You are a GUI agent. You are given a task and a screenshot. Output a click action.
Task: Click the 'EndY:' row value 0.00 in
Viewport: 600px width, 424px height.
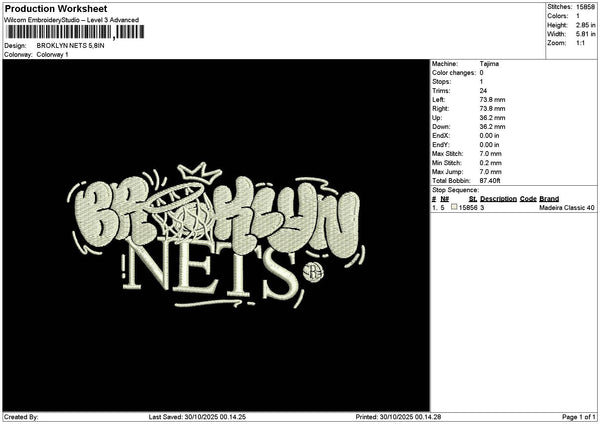489,145
